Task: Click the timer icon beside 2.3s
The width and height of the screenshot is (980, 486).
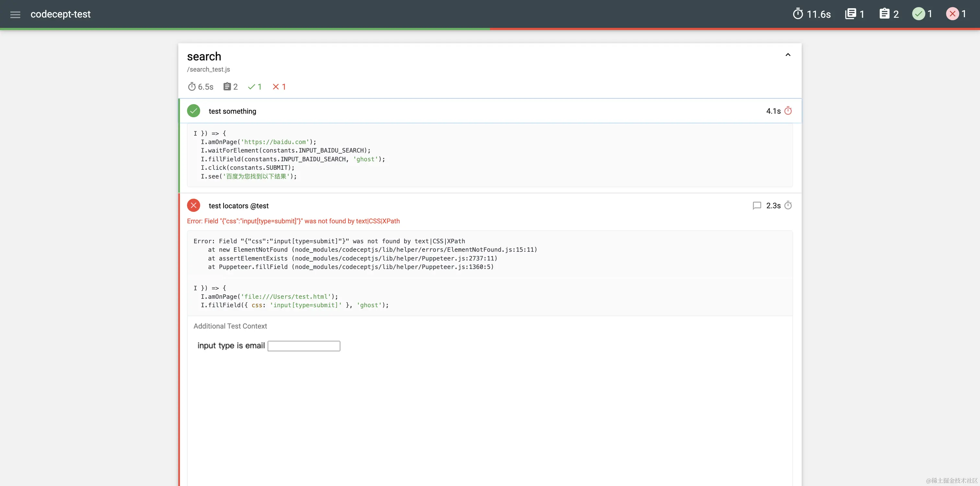Action: (x=788, y=206)
